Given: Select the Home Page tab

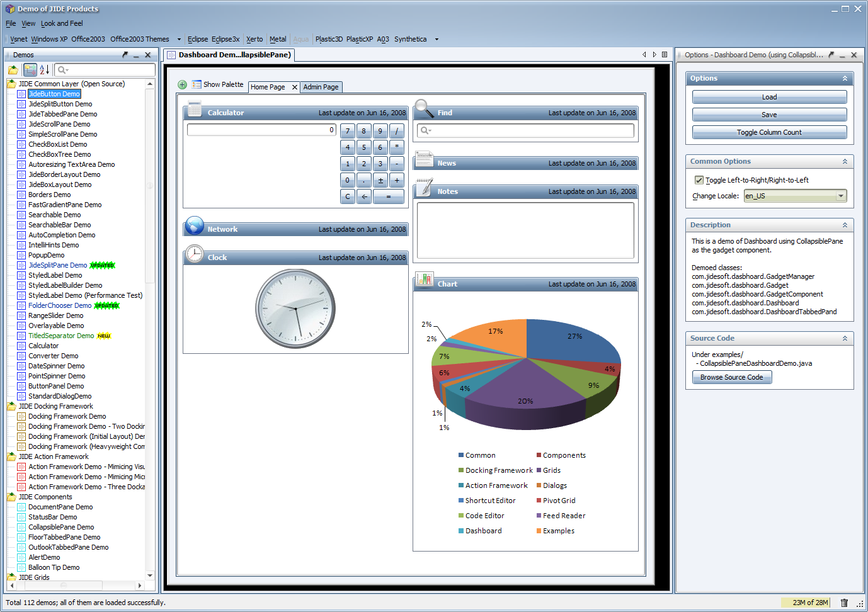Looking at the screenshot, I should (268, 87).
